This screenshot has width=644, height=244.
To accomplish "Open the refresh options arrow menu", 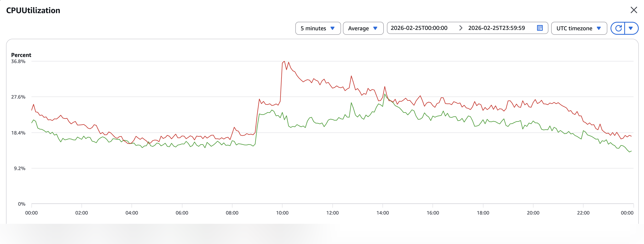I will click(631, 28).
